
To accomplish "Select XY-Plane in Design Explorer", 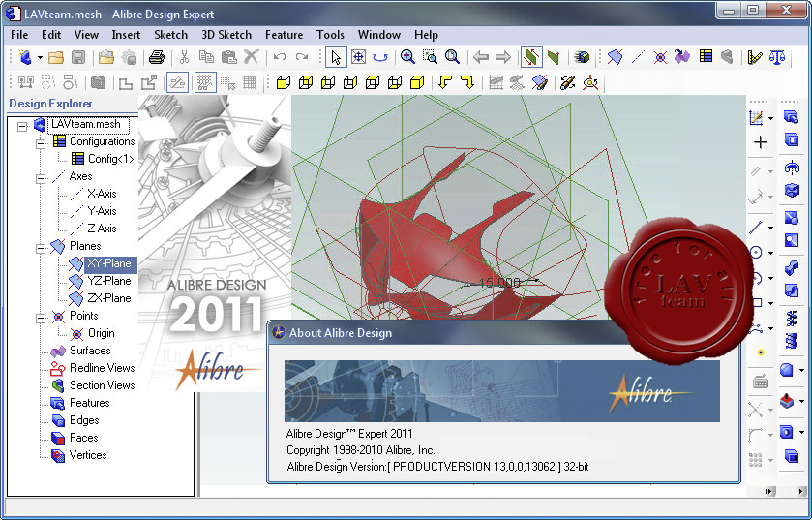I will tap(109, 263).
